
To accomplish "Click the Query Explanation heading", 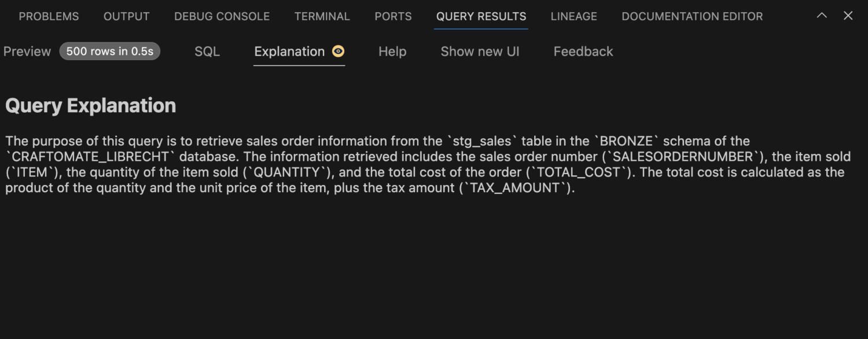I will tap(90, 105).
